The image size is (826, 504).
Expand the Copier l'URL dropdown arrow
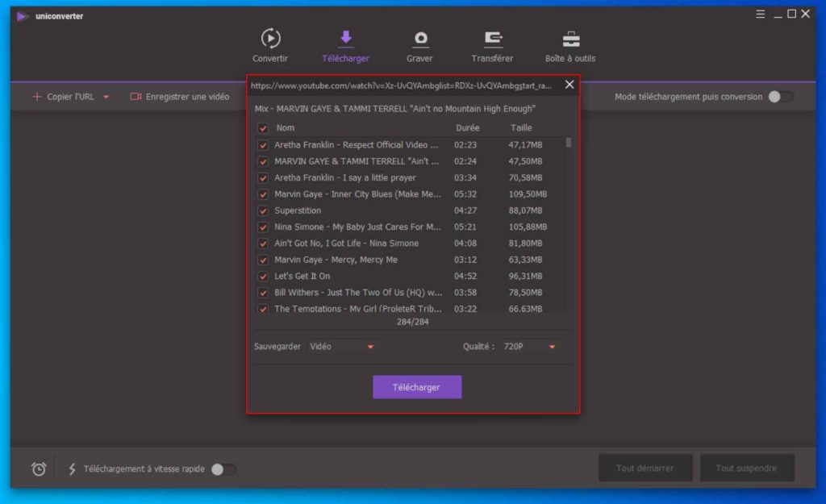(x=106, y=97)
